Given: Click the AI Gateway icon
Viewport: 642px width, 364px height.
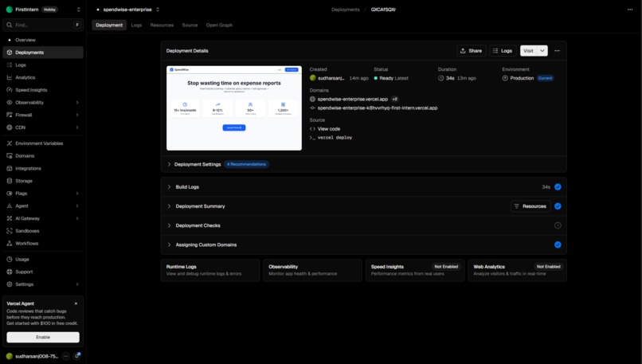Looking at the screenshot, I should tap(10, 218).
